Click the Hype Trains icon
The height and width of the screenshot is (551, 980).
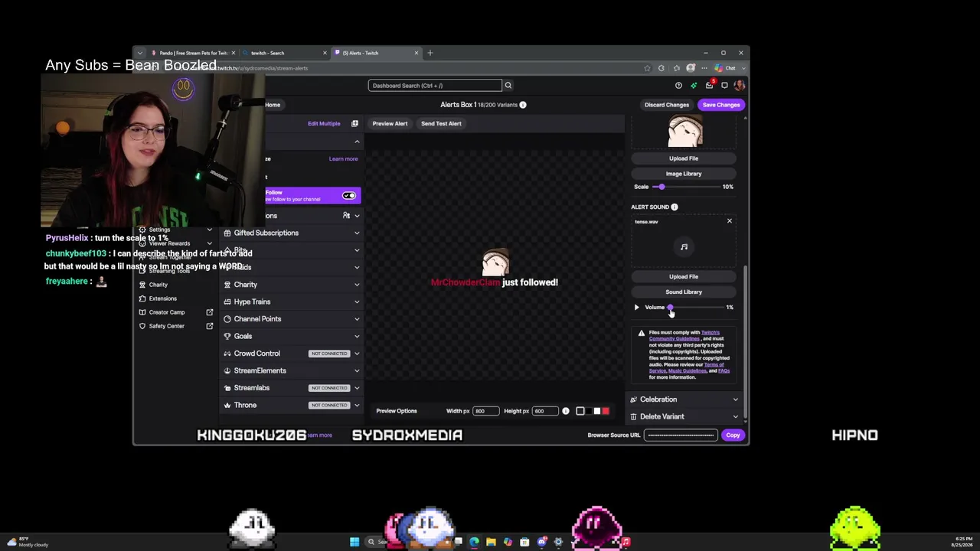point(227,302)
